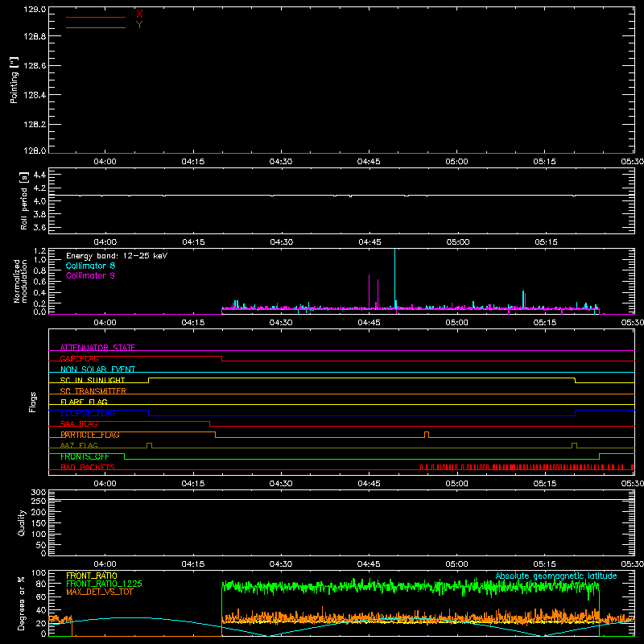Select the MAX_DET_VS_TOT legend entry
The height and width of the screenshot is (644, 644).
point(100,592)
